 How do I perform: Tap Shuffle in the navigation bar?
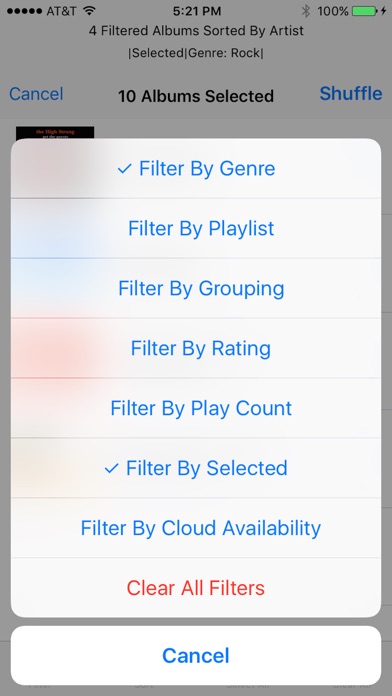(351, 94)
